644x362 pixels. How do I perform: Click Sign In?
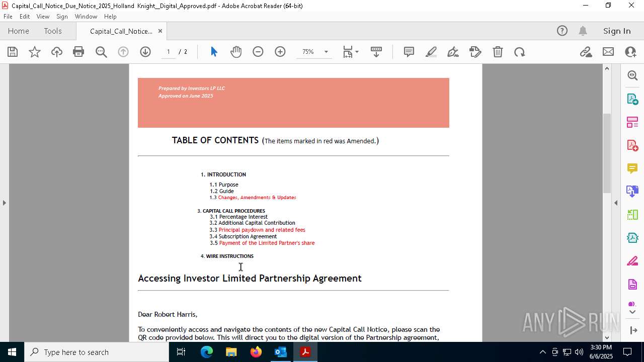pos(617,31)
